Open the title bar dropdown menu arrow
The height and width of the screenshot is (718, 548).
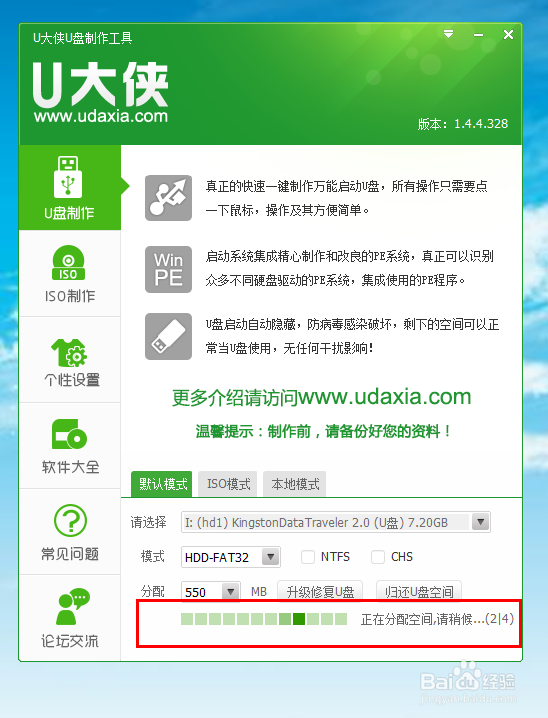[449, 34]
